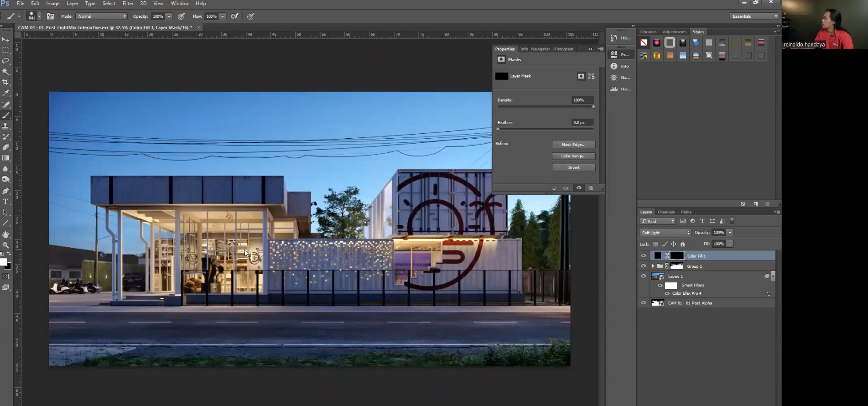Image resolution: width=868 pixels, height=406 pixels.
Task: Select the Crop tool
Action: point(6,82)
